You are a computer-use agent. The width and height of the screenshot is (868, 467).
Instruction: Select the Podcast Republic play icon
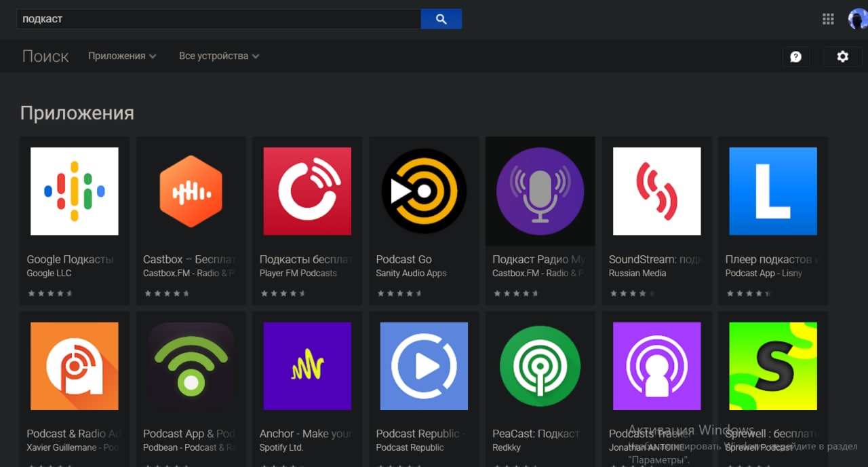coord(424,366)
